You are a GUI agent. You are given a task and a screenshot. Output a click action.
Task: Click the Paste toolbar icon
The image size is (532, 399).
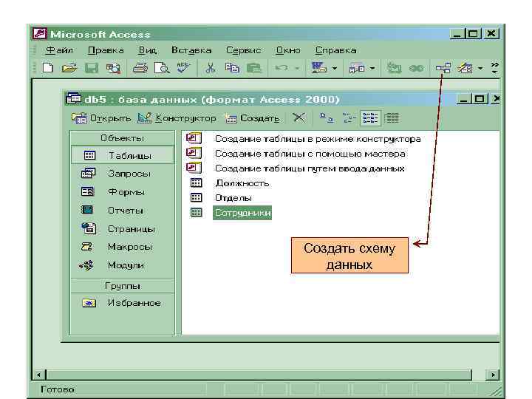pos(253,68)
